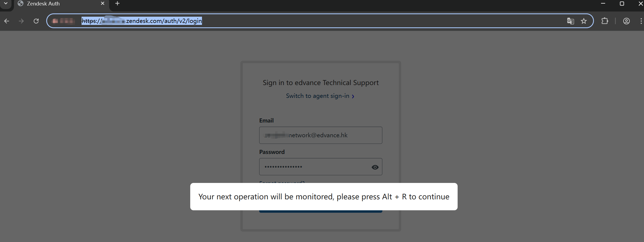
Task: Click Switch to agent sign-in link
Action: 317,96
